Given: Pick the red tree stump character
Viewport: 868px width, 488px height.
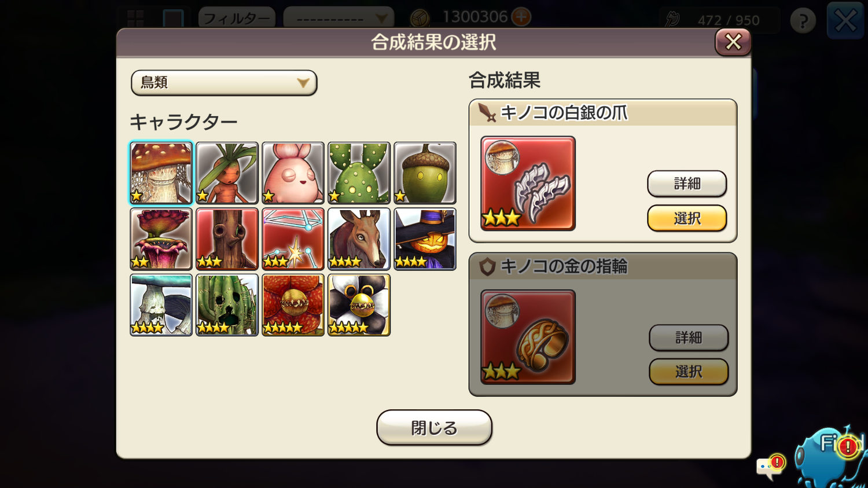Looking at the screenshot, I should tap(227, 239).
